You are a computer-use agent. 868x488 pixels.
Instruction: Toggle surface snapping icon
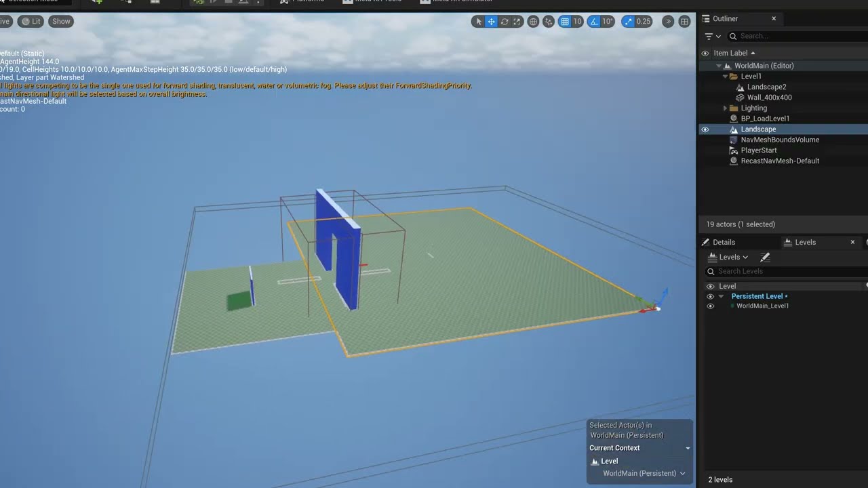tap(549, 22)
